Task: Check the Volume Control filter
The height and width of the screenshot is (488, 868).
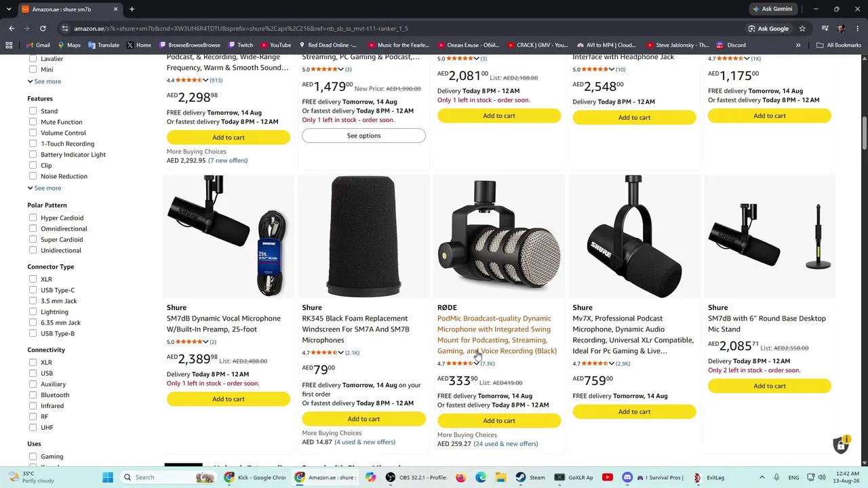Action: 33,133
